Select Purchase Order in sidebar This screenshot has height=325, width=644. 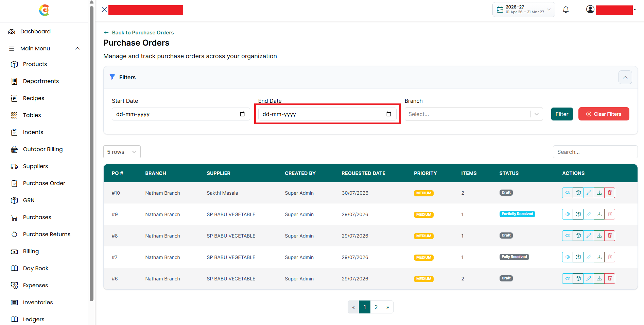(x=44, y=183)
